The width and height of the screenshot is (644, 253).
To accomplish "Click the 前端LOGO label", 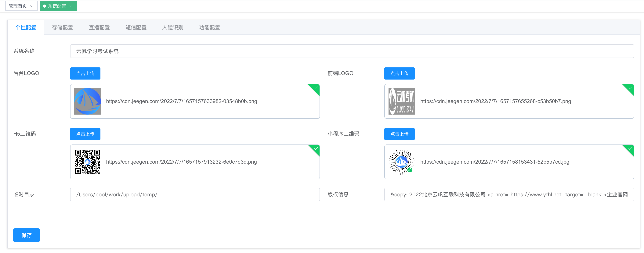I will tap(341, 73).
